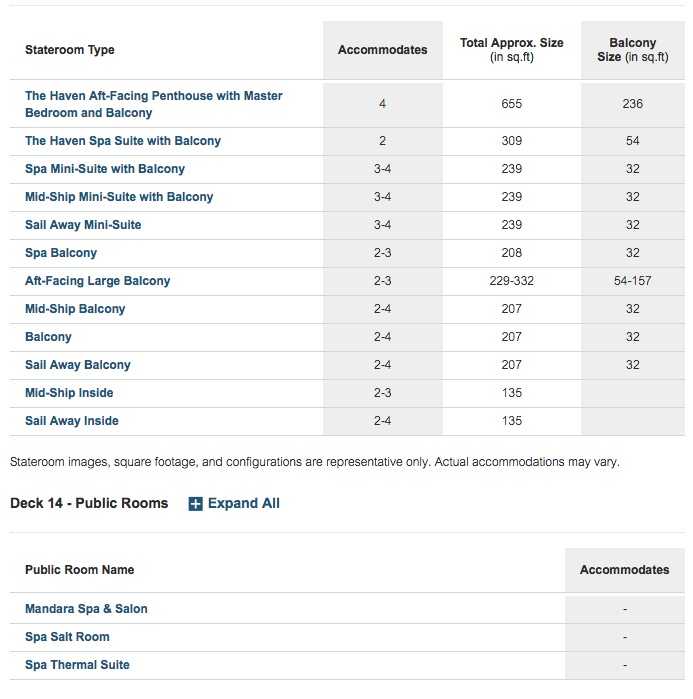Select Spa Mini-Suite with Balcony stateroom
The width and height of the screenshot is (693, 699).
click(105, 169)
